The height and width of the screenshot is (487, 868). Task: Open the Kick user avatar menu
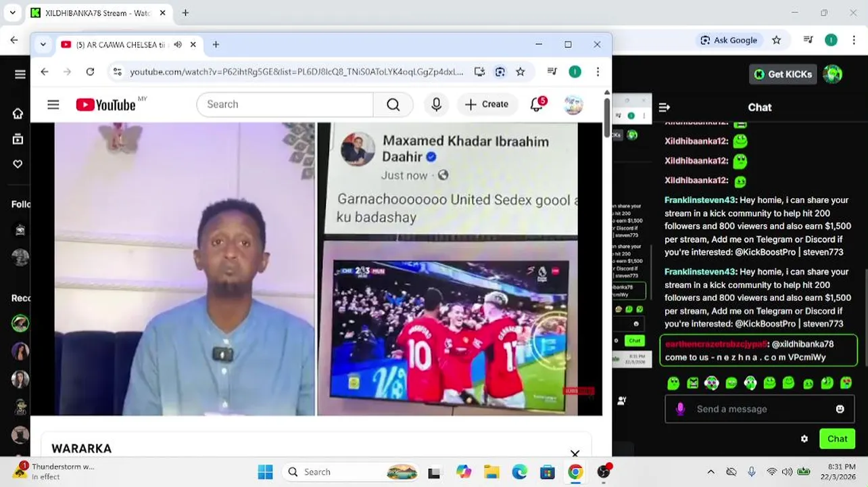point(833,74)
